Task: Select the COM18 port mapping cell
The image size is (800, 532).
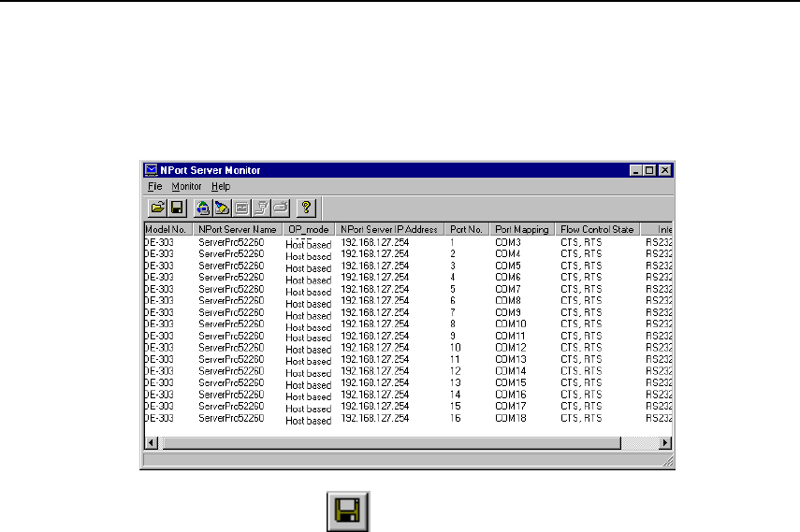Action: coord(511,418)
